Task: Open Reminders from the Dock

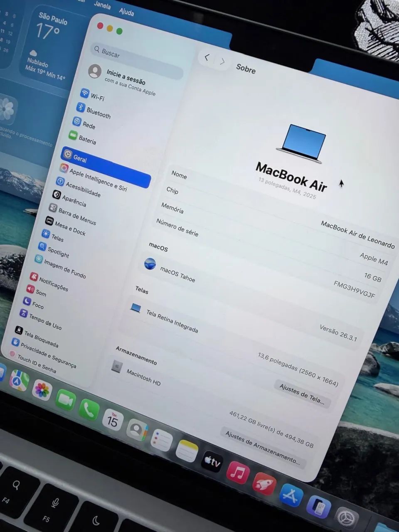Action: point(162,441)
